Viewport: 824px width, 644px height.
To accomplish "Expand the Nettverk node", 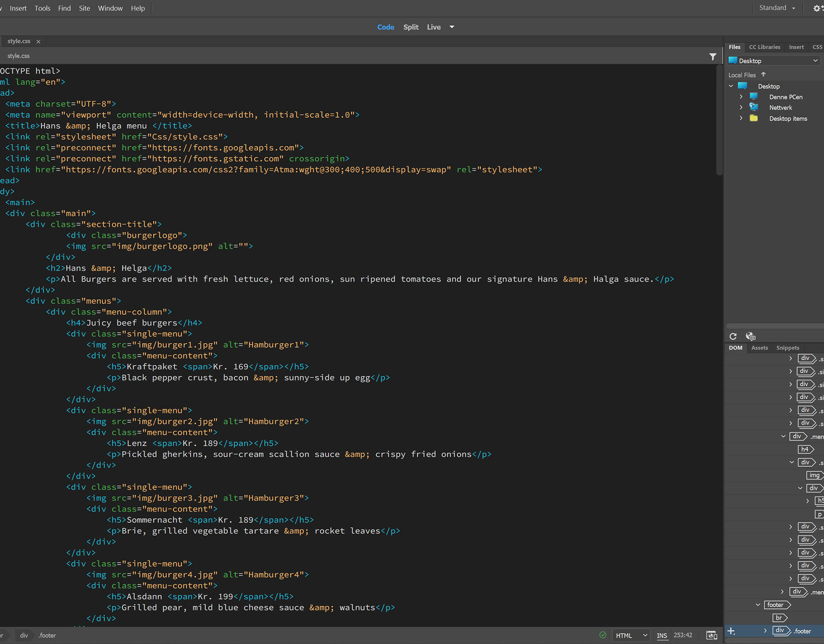I will (741, 107).
